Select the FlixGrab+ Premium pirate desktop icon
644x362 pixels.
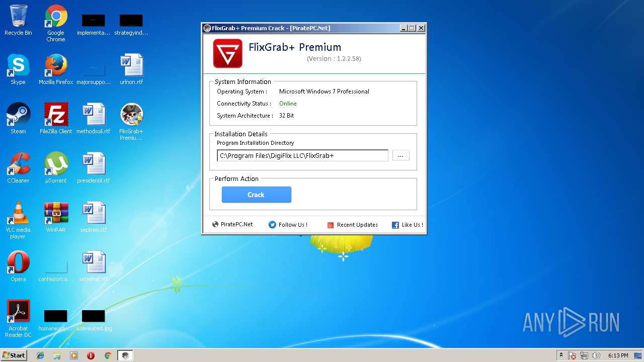[131, 122]
